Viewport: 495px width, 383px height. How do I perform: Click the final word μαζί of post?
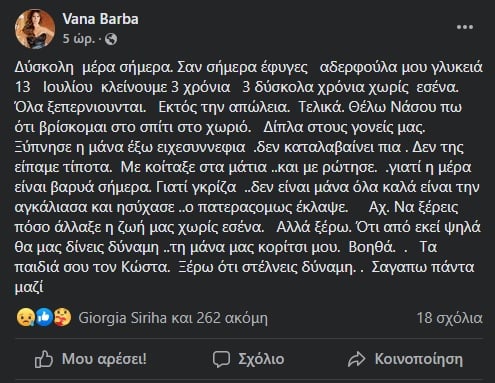pyautogui.click(x=29, y=287)
